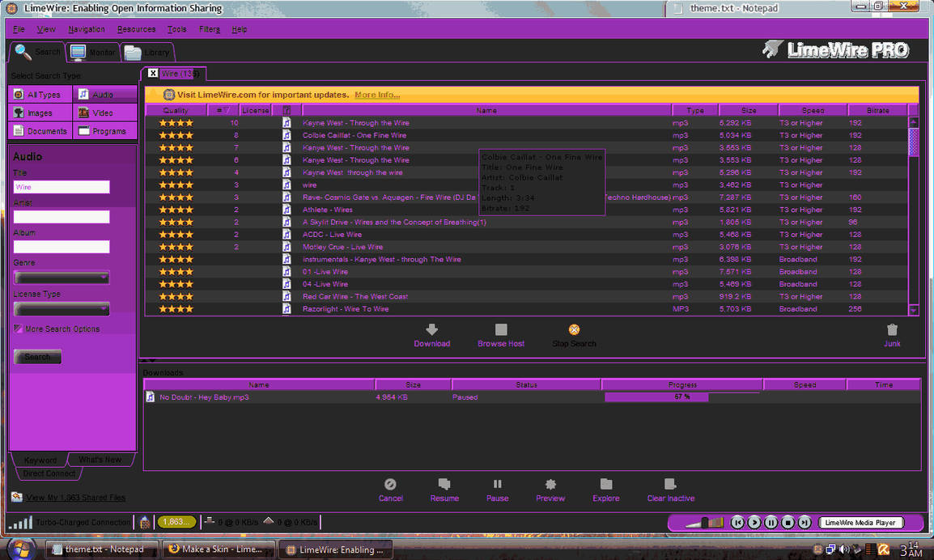Click the Artist input field
This screenshot has width=934, height=560.
tap(62, 216)
